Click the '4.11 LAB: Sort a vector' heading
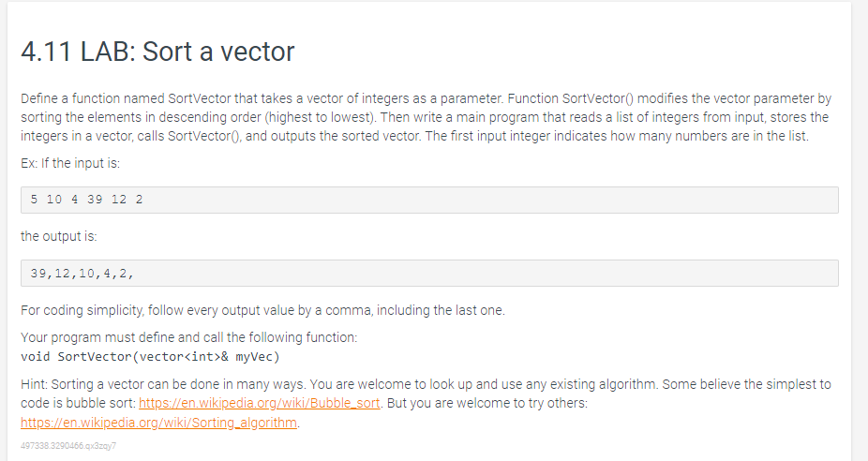 pos(157,52)
